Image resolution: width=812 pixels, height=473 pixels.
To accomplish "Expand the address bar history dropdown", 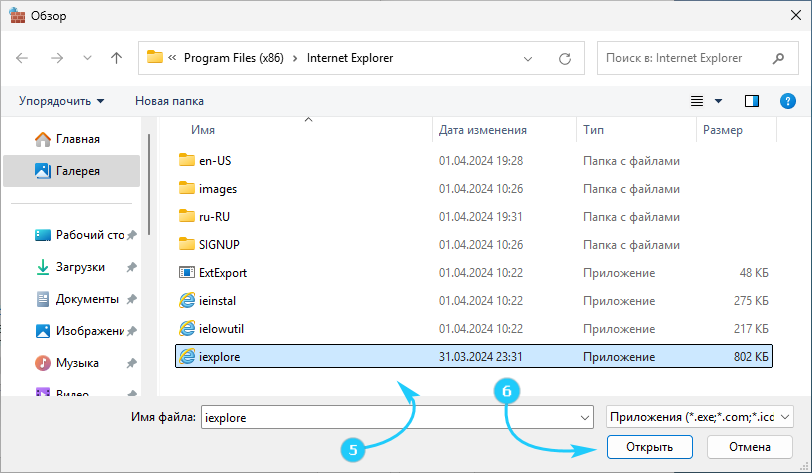I will point(528,59).
